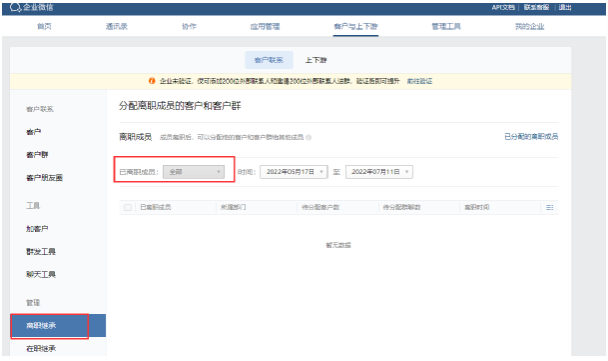
Task: Open the table column settings icon
Action: point(549,207)
